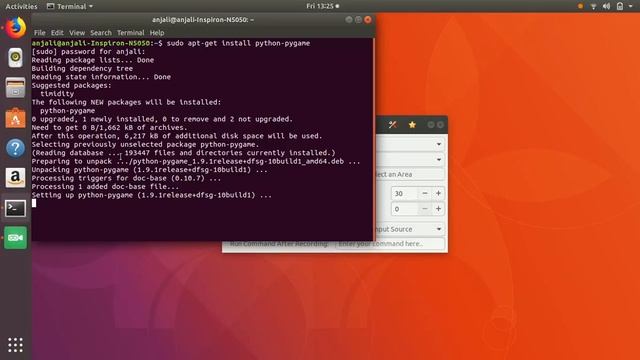Click the field showing 30
The image size is (640, 360).
click(404, 193)
